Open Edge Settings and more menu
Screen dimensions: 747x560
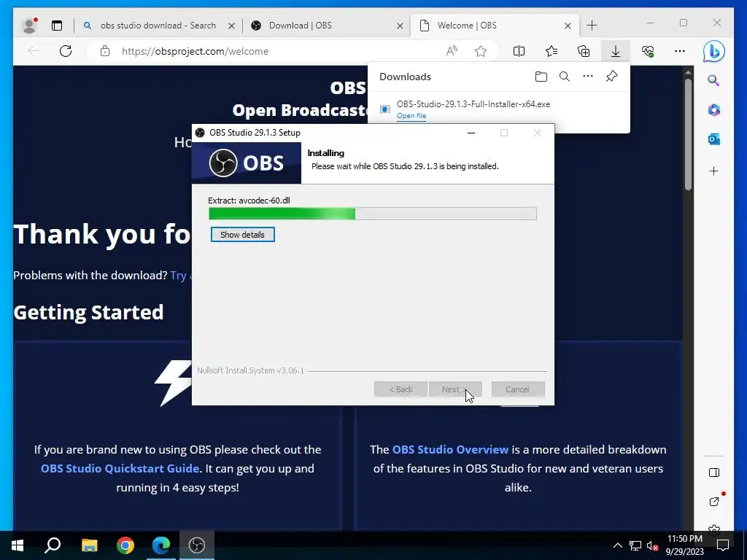coord(680,51)
